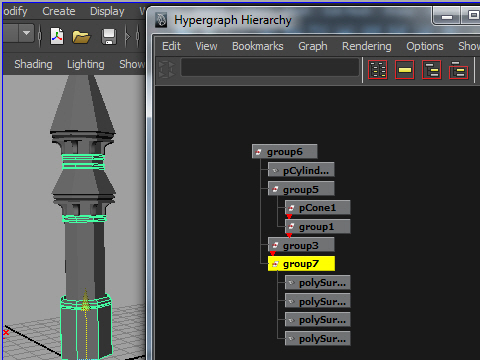The width and height of the screenshot is (480, 360).
Task: Click the Hypergraph toolbar text input field
Action: 270,68
